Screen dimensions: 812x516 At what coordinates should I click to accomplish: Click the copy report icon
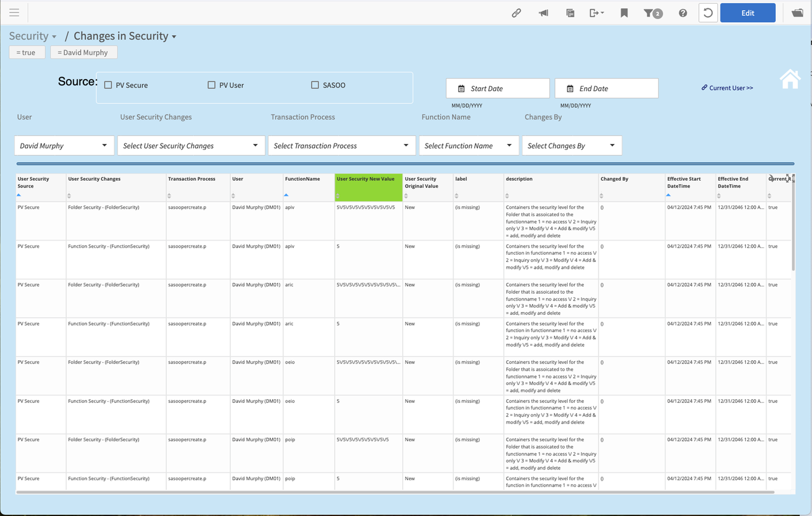570,12
